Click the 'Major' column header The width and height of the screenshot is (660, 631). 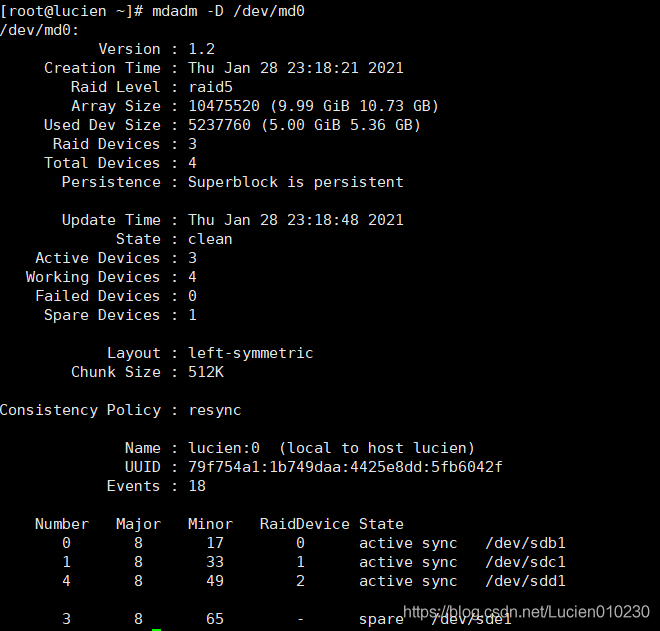138,525
